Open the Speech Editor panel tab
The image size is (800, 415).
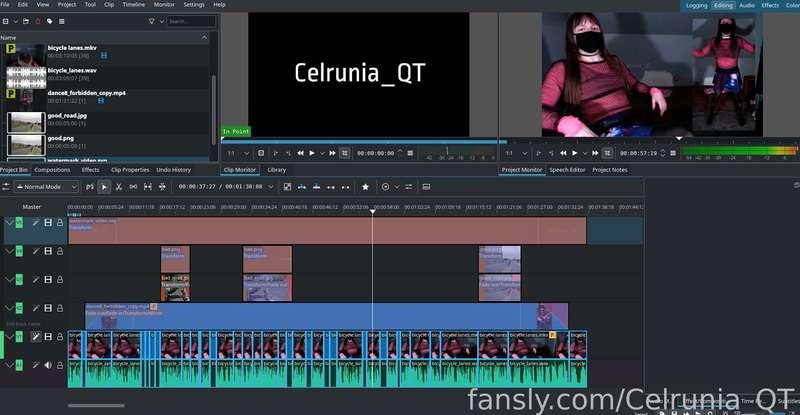click(567, 170)
